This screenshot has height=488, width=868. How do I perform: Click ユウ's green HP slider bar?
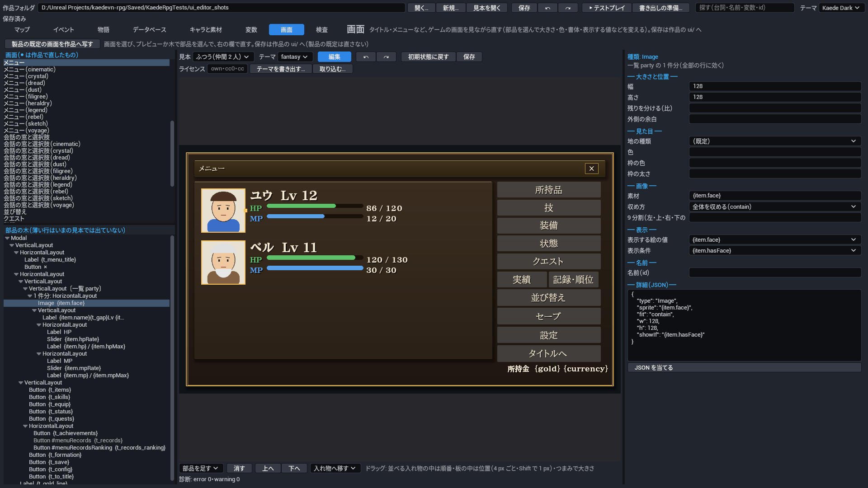[315, 206]
